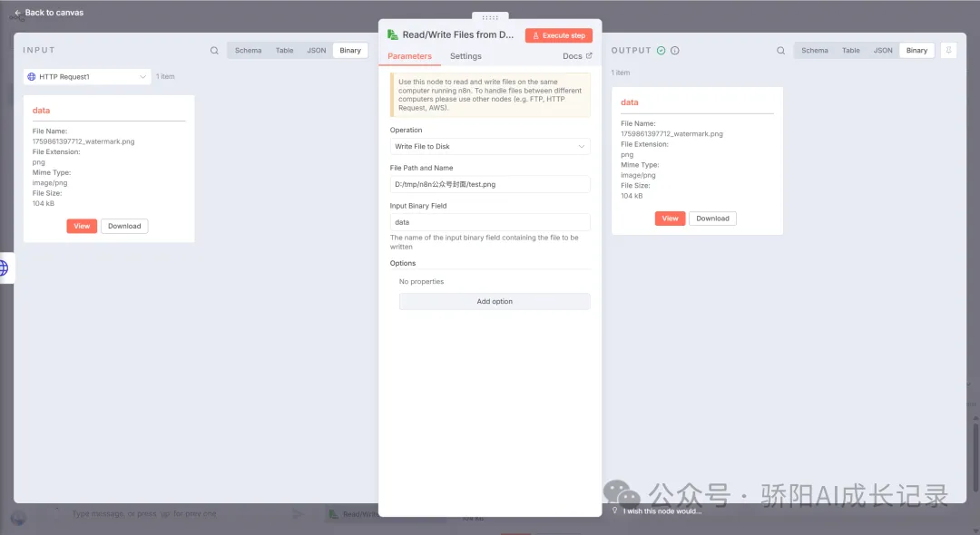Switch input view to Schema

click(248, 51)
